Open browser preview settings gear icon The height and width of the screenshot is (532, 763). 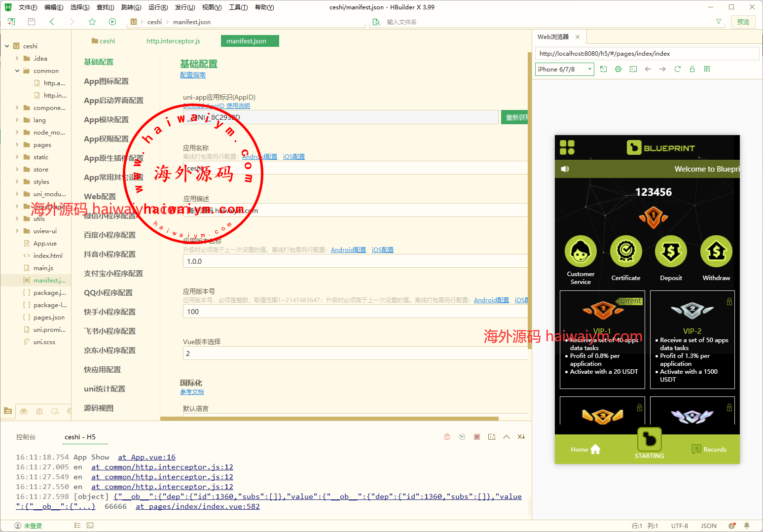tap(618, 69)
